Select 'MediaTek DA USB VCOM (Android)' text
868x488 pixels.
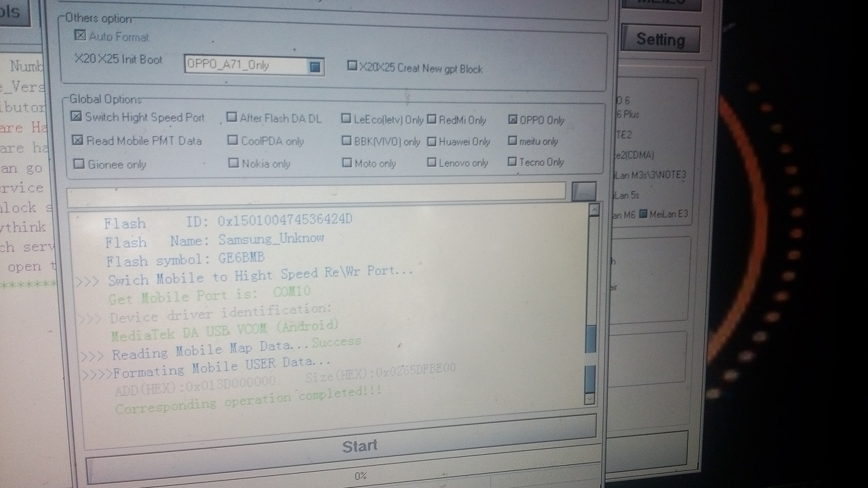pos(224,331)
